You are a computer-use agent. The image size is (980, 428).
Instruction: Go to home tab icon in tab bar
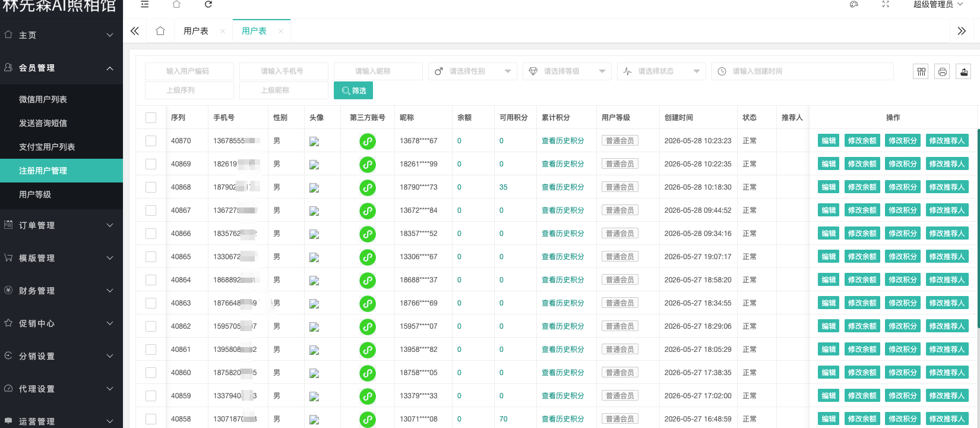pyautogui.click(x=160, y=31)
